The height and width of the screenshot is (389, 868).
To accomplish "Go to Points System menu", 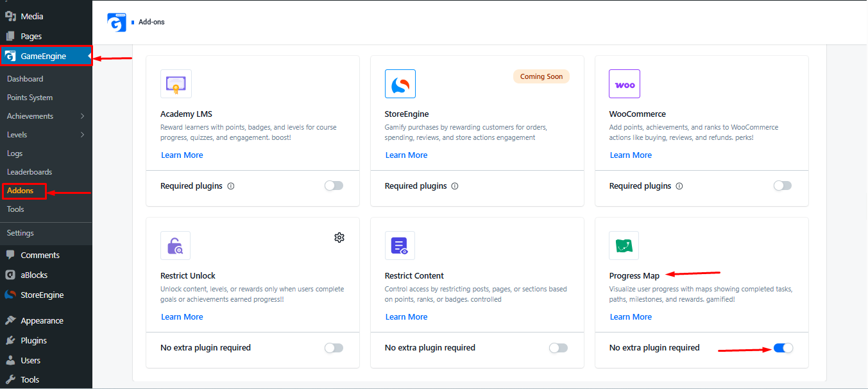I will coord(30,98).
